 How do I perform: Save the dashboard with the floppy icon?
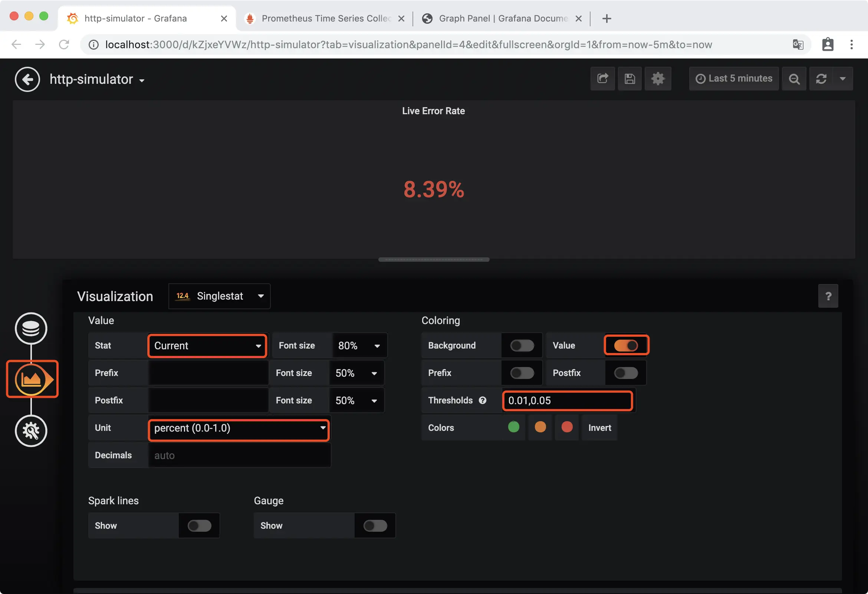coord(630,79)
